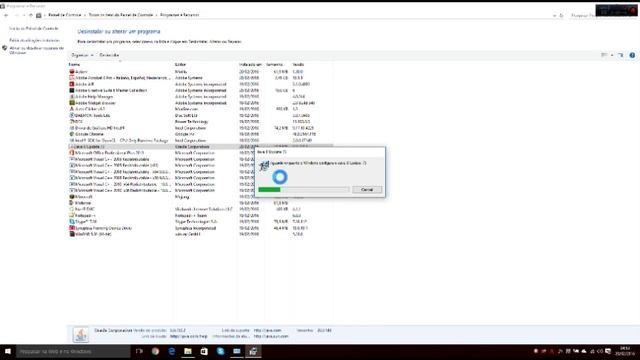Image resolution: width=640 pixels, height=360 pixels.
Task: Select the Adobe Acrobat X Pro row
Action: click(200, 78)
